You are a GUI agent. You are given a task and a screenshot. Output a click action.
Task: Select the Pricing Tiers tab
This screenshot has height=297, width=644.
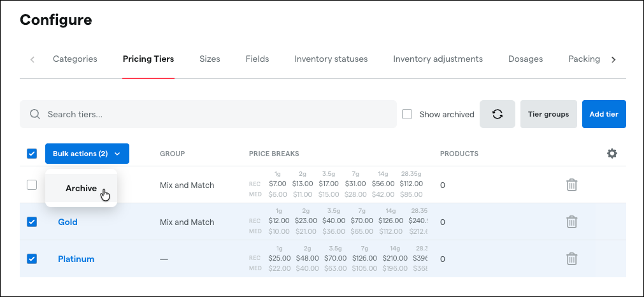[x=148, y=59]
